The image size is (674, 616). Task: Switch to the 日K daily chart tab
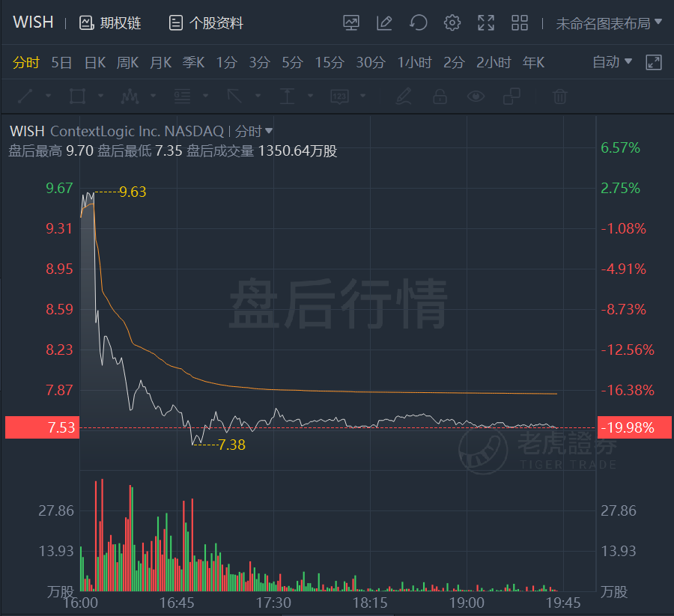[x=95, y=63]
